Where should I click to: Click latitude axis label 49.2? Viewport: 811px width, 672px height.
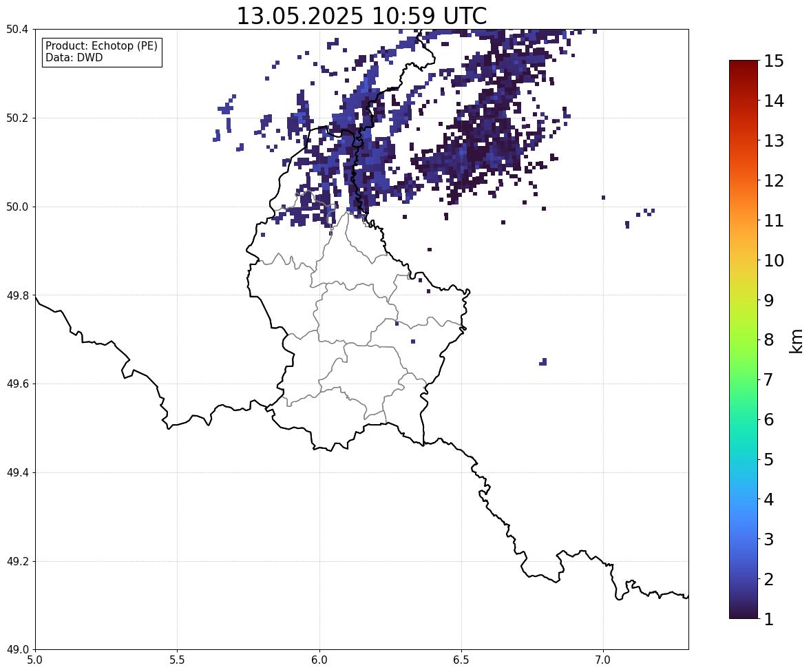pyautogui.click(x=17, y=561)
